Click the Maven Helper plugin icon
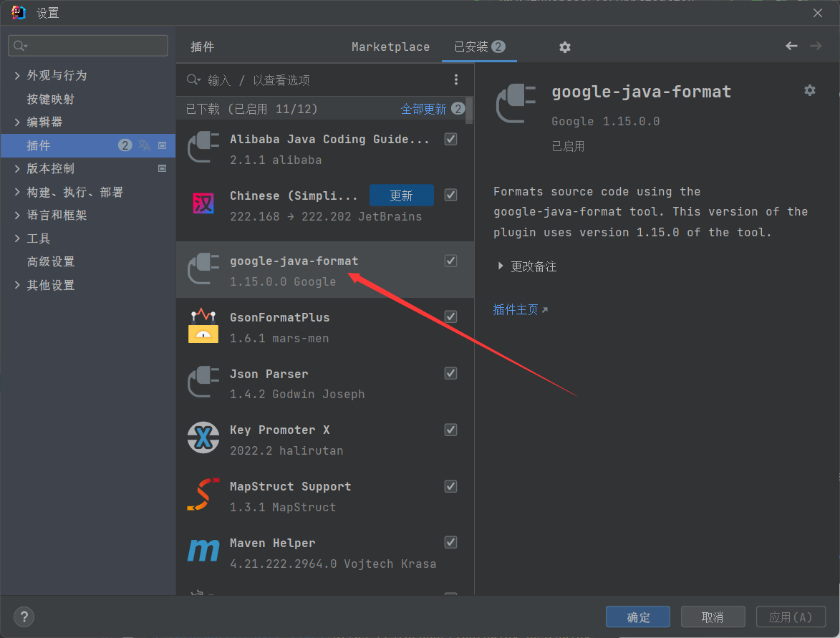The width and height of the screenshot is (840, 638). point(203,550)
